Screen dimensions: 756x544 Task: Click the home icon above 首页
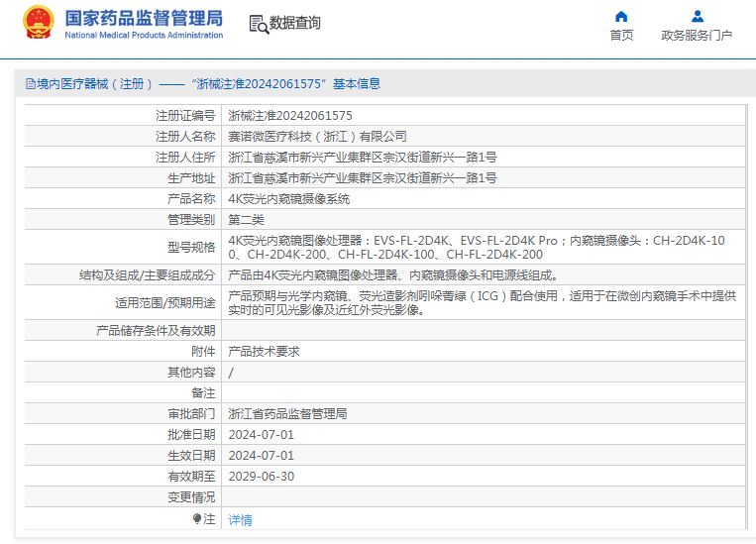point(621,17)
